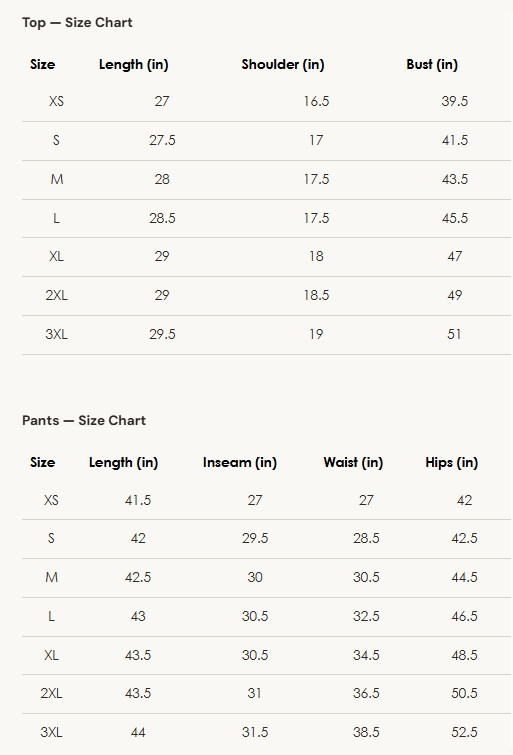Click the 'Hips (in)' column header
The width and height of the screenshot is (513, 755).
[451, 463]
